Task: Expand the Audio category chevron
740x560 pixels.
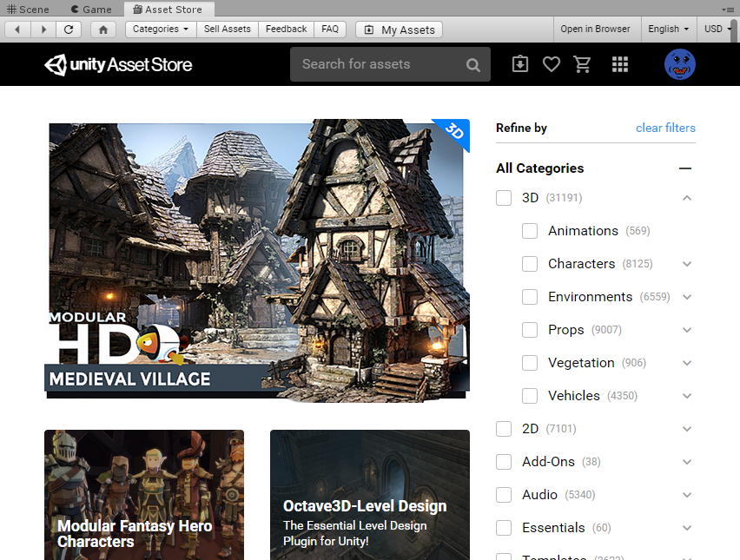Action: [687, 496]
